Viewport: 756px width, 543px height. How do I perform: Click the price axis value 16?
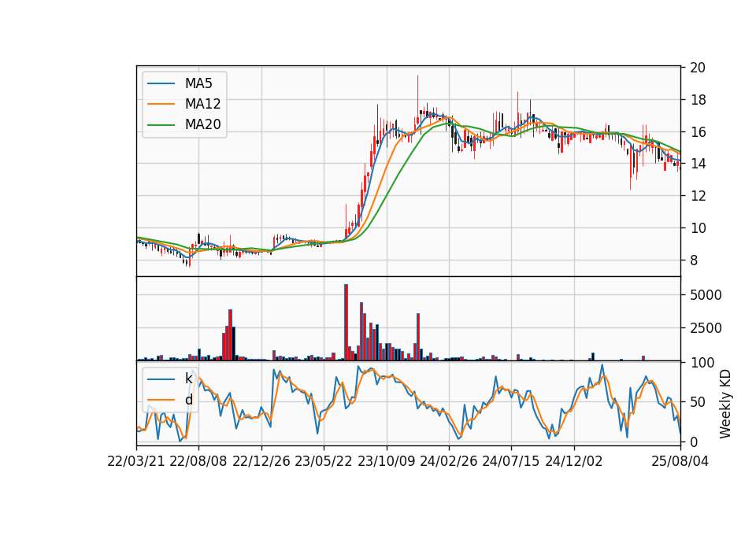[x=698, y=132]
